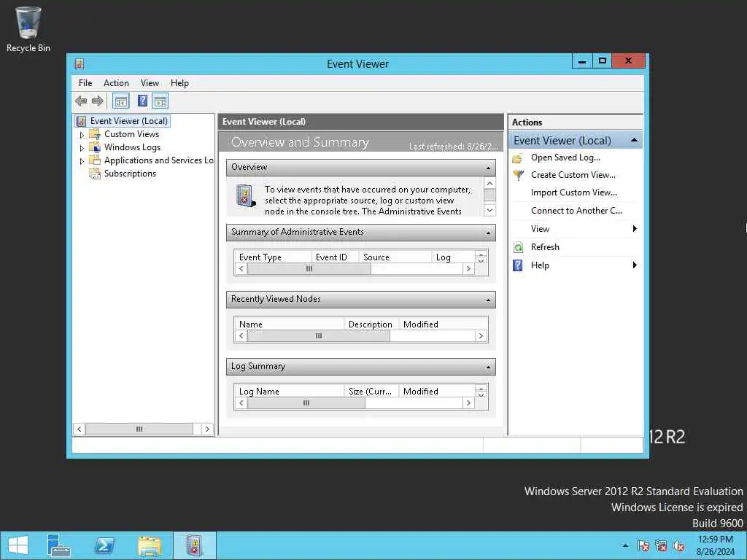The width and height of the screenshot is (747, 560).
Task: Click Summary of Administrative Events scrollbar thumb
Action: coord(309,269)
